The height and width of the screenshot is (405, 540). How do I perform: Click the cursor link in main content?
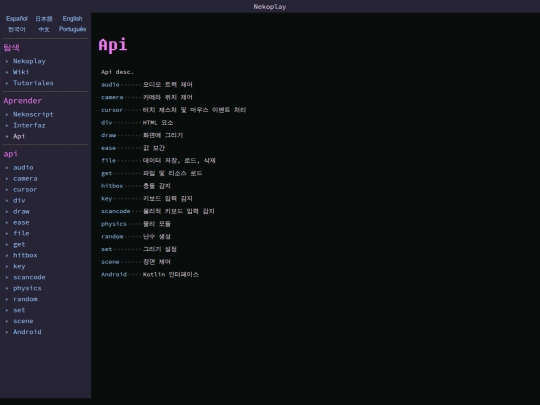click(112, 110)
